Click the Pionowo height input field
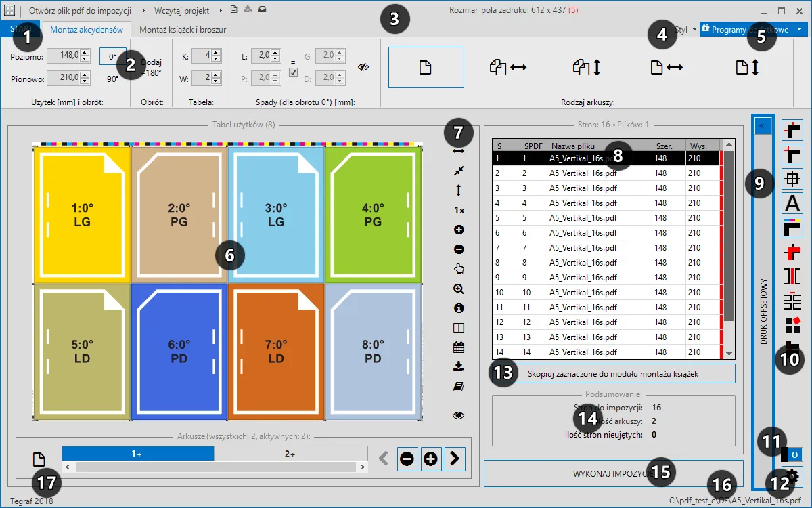The image size is (812, 508). click(64, 79)
